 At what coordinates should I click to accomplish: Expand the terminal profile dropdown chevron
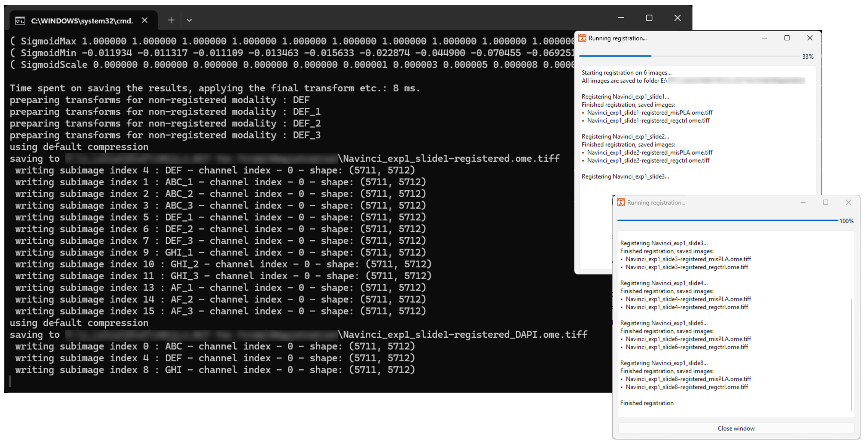tap(189, 21)
